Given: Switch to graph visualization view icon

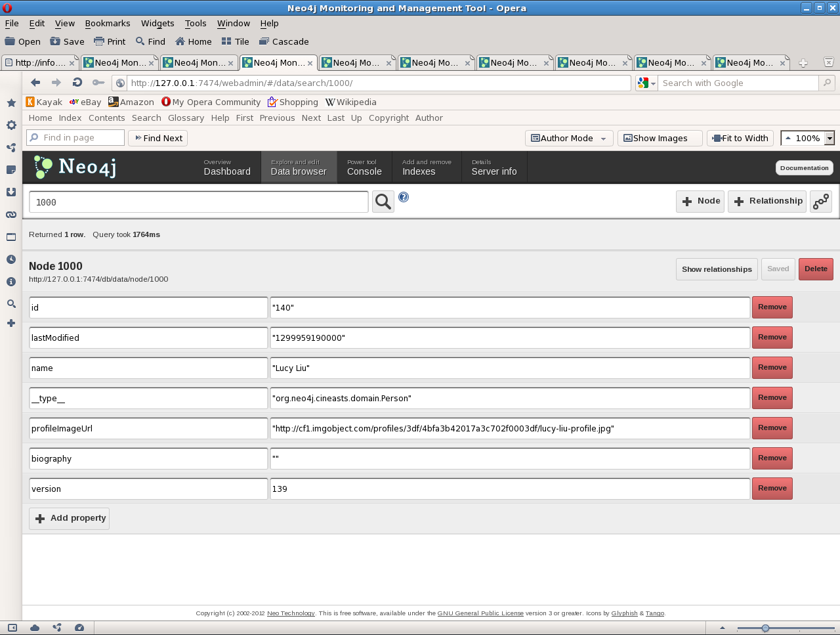Looking at the screenshot, I should tap(821, 202).
